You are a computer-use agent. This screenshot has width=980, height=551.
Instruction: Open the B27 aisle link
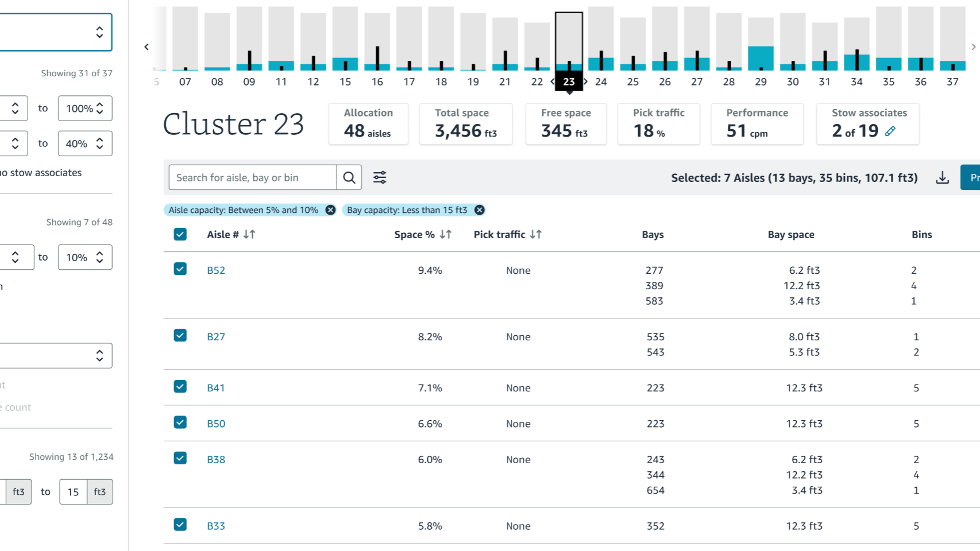[x=216, y=337]
